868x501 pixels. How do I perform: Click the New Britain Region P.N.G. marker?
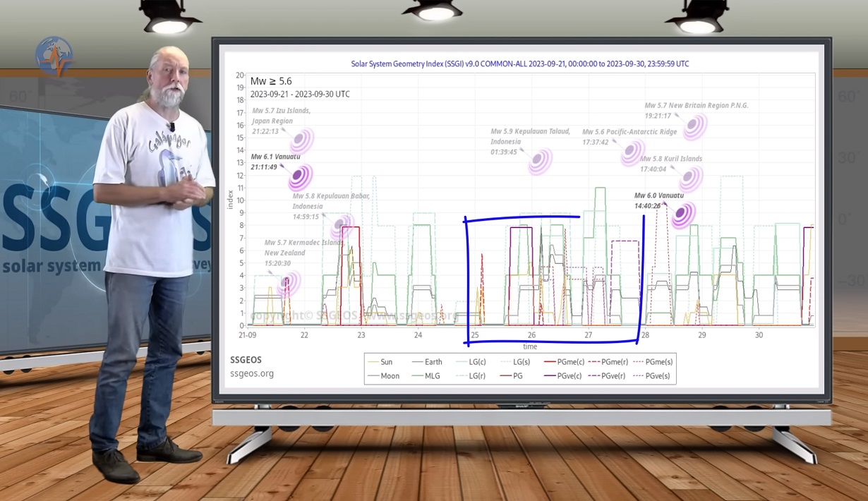[694, 126]
